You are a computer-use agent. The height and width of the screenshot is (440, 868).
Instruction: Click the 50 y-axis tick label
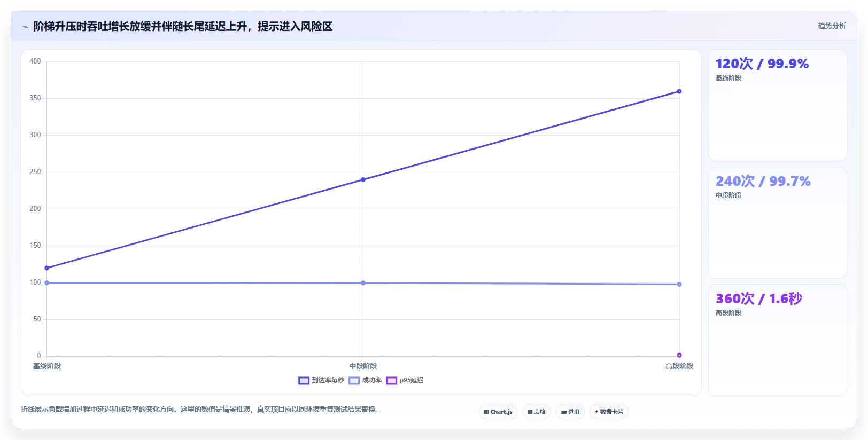point(37,319)
